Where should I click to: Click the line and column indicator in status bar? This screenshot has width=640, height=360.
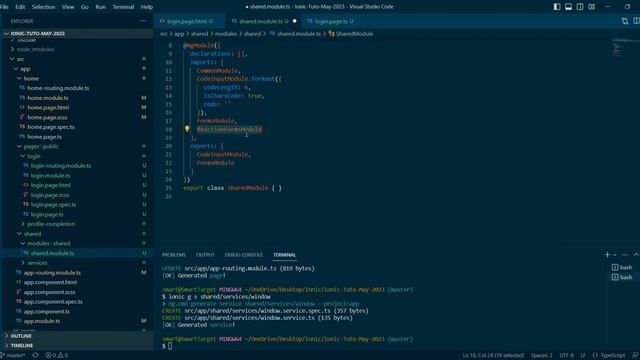point(493,356)
